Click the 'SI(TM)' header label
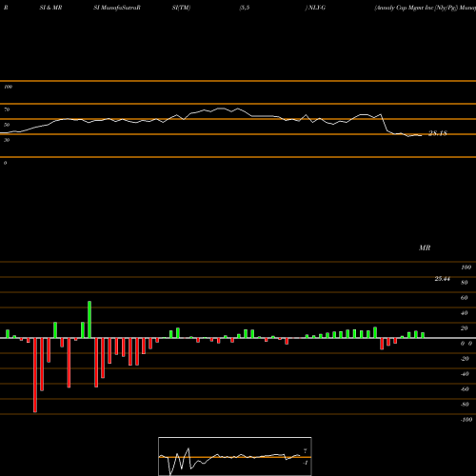The height and width of the screenshot is (476, 476). click(181, 8)
